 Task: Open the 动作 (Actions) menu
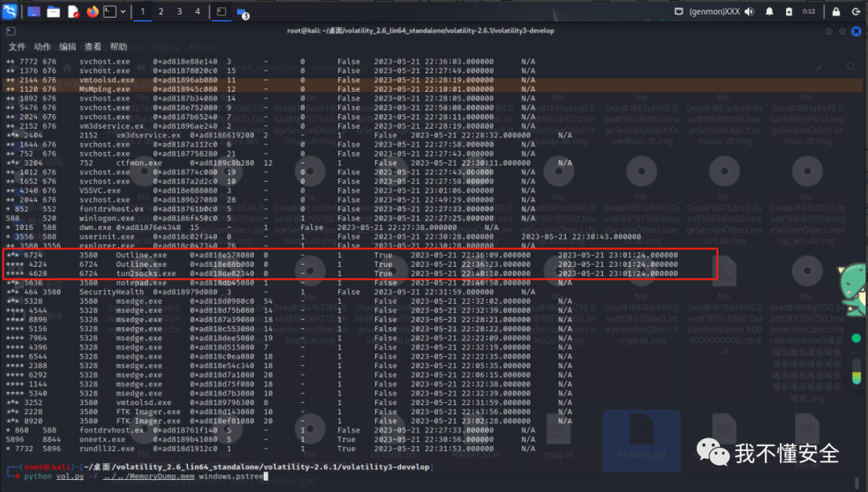click(x=42, y=47)
